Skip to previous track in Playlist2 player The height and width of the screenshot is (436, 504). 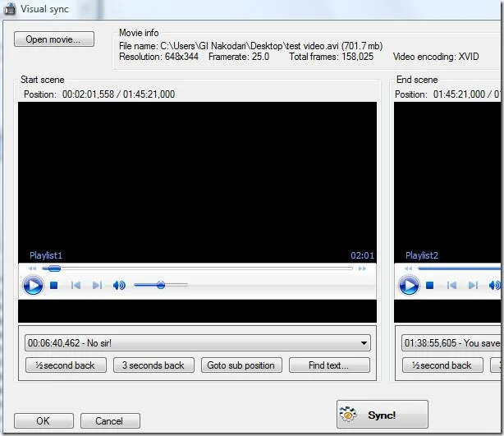(x=451, y=285)
